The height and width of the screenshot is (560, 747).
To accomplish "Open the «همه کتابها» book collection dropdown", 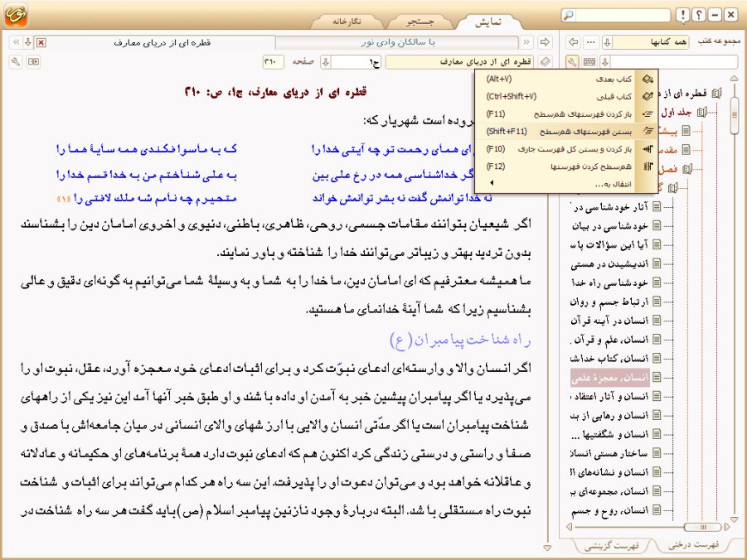I will [651, 42].
